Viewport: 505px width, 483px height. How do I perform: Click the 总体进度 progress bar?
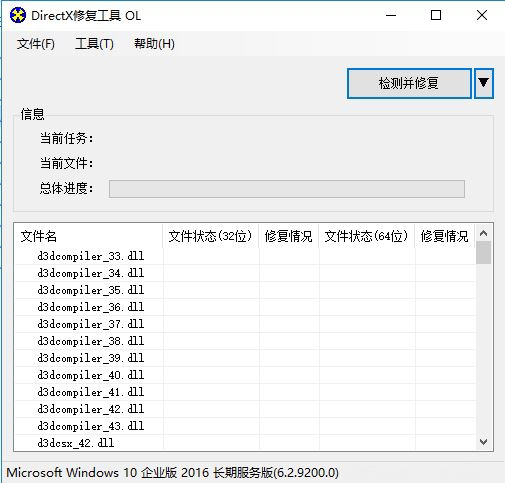click(287, 189)
